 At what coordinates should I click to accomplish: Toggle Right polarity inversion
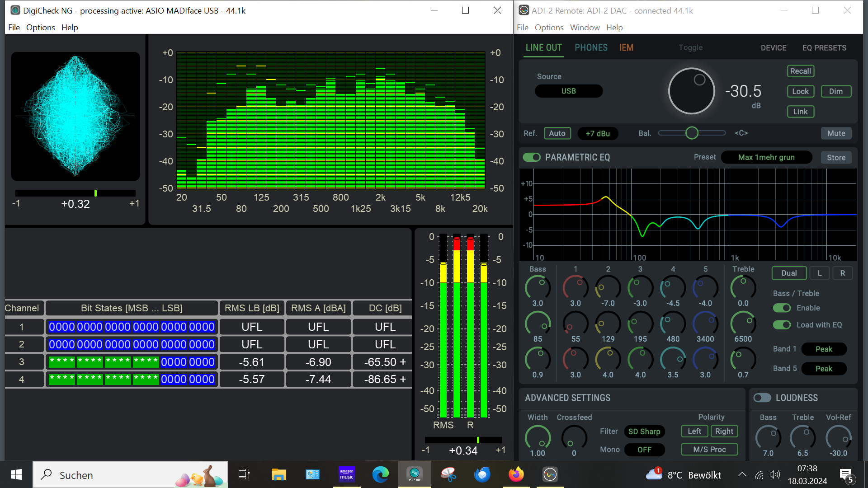[724, 431]
